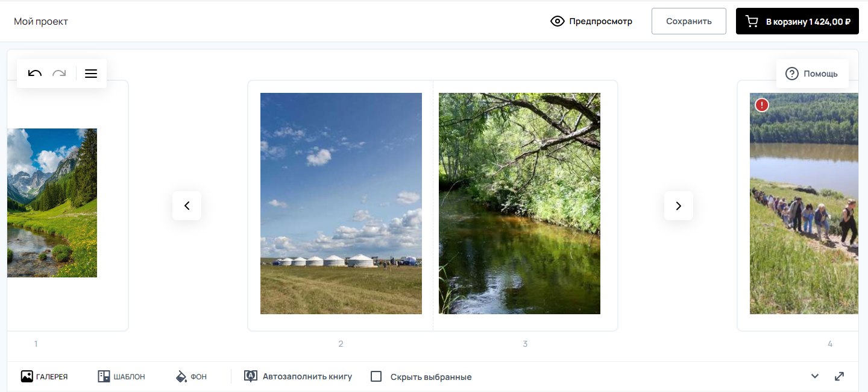This screenshot has width=868, height=392.
Task: Open the ФОН background tab
Action: (x=191, y=376)
